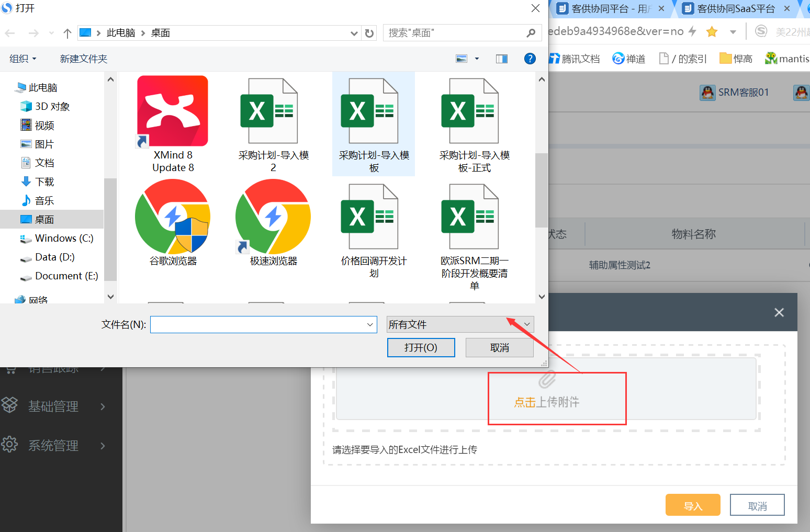810x532 pixels.
Task: Click the browser lightning speed-mode icon
Action: pos(692,31)
